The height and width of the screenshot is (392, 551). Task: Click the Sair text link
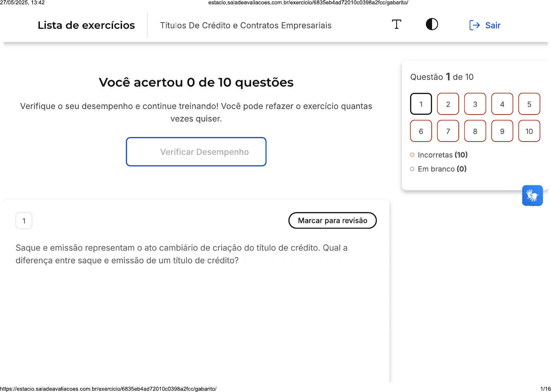coord(493,25)
